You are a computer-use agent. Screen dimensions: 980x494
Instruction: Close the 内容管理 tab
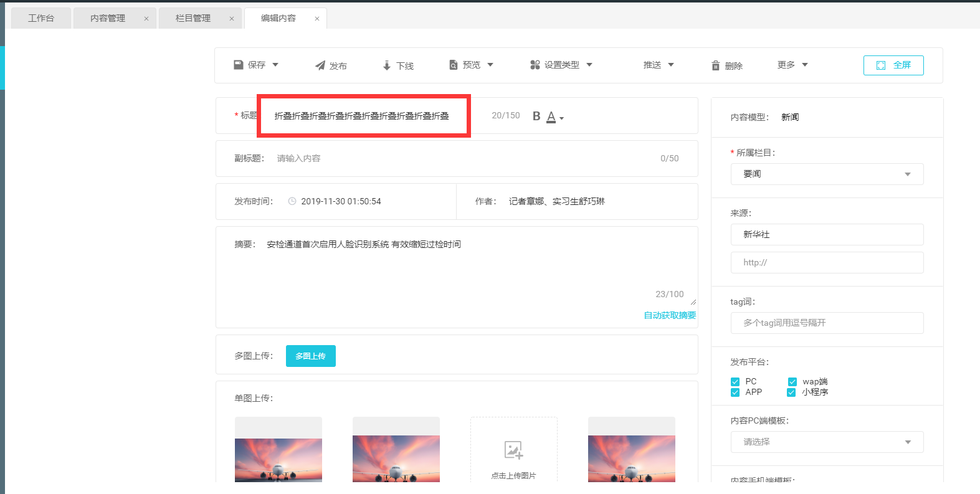(x=146, y=19)
